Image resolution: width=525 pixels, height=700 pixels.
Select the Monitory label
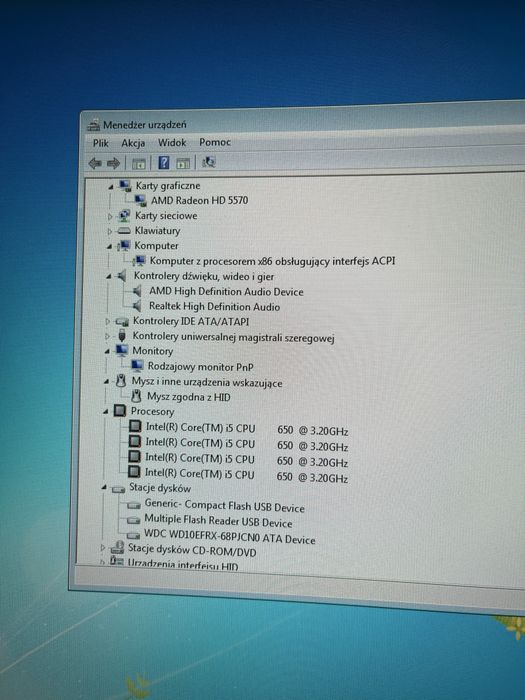click(x=153, y=351)
